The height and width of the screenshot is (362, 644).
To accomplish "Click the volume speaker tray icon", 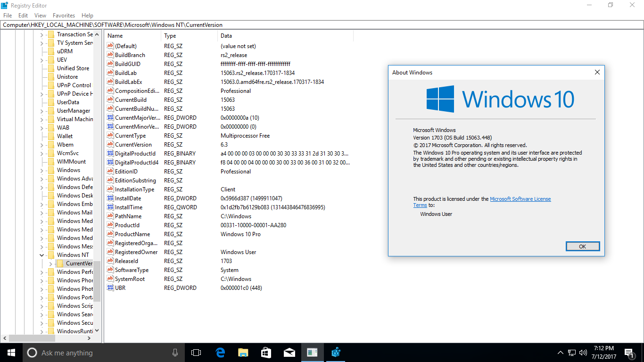I will 583,353.
